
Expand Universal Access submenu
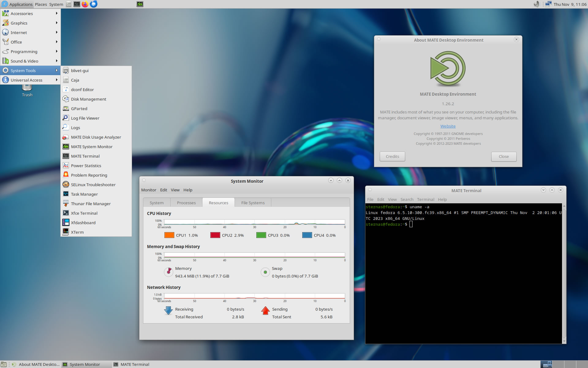[x=30, y=80]
